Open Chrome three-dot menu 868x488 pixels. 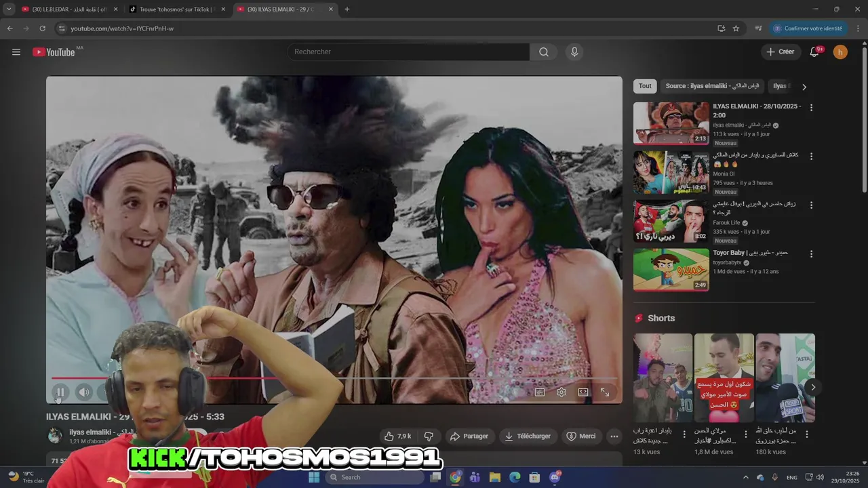(x=859, y=28)
